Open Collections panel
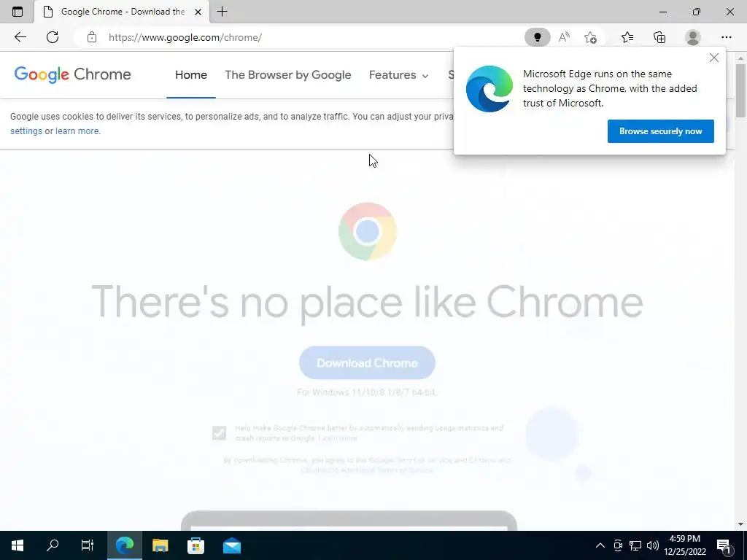Viewport: 747px width, 560px height. (x=659, y=37)
